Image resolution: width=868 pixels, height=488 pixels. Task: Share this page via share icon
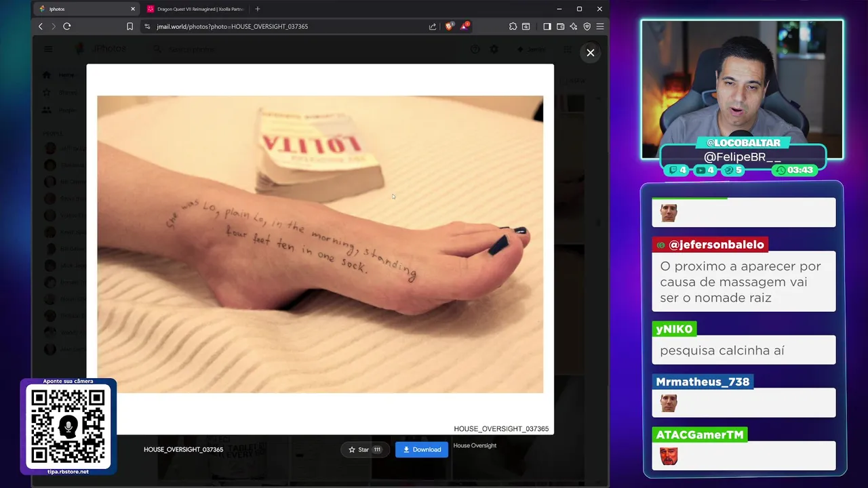click(433, 26)
